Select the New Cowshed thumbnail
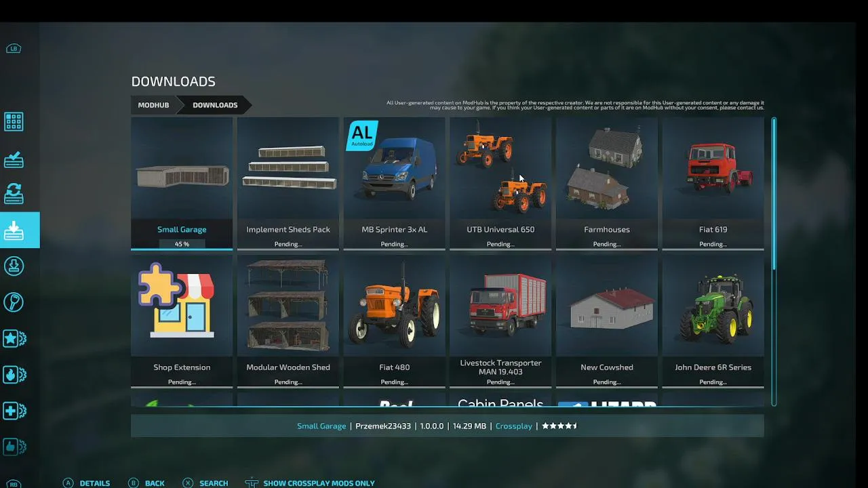868x488 pixels. pos(607,306)
